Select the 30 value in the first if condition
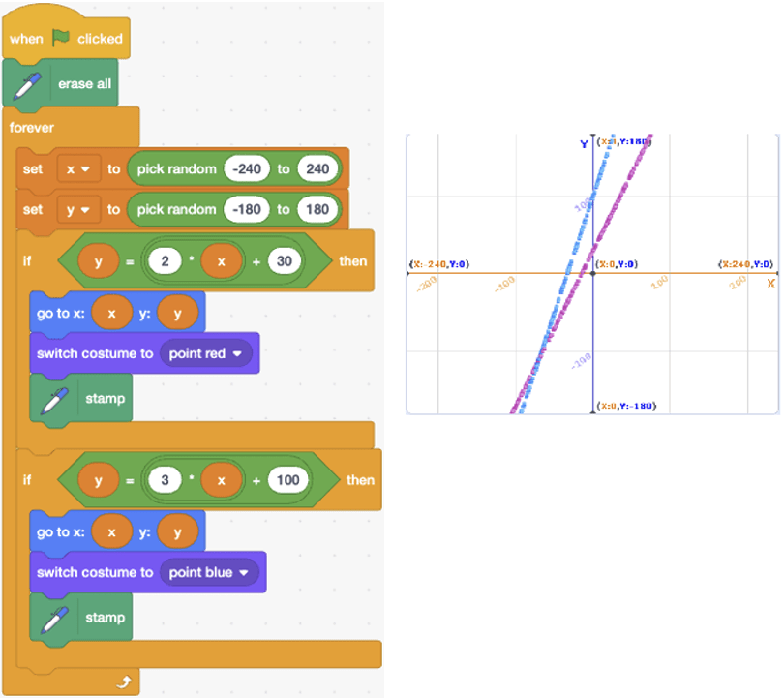 (x=285, y=261)
